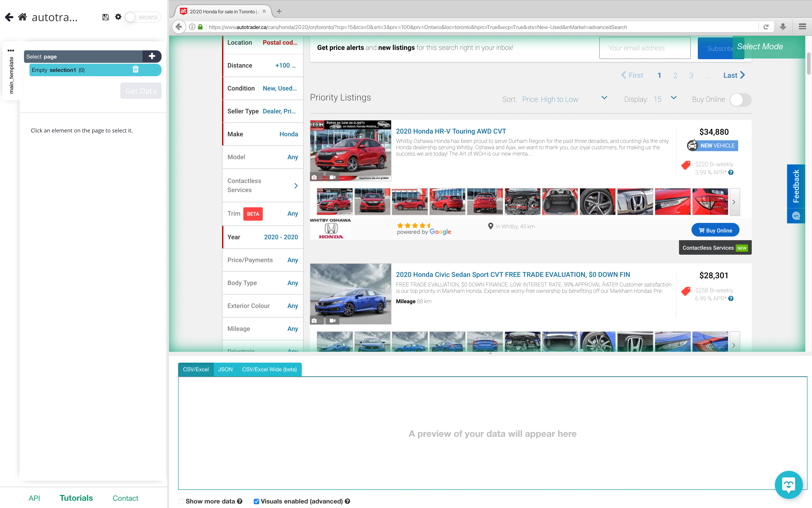Go to home via house icon

pyautogui.click(x=22, y=17)
